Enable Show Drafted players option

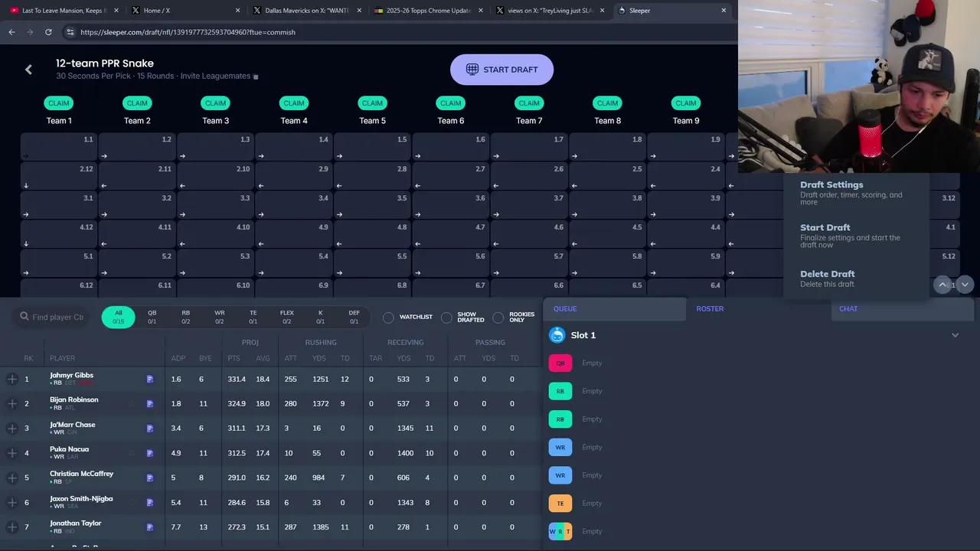point(465,317)
